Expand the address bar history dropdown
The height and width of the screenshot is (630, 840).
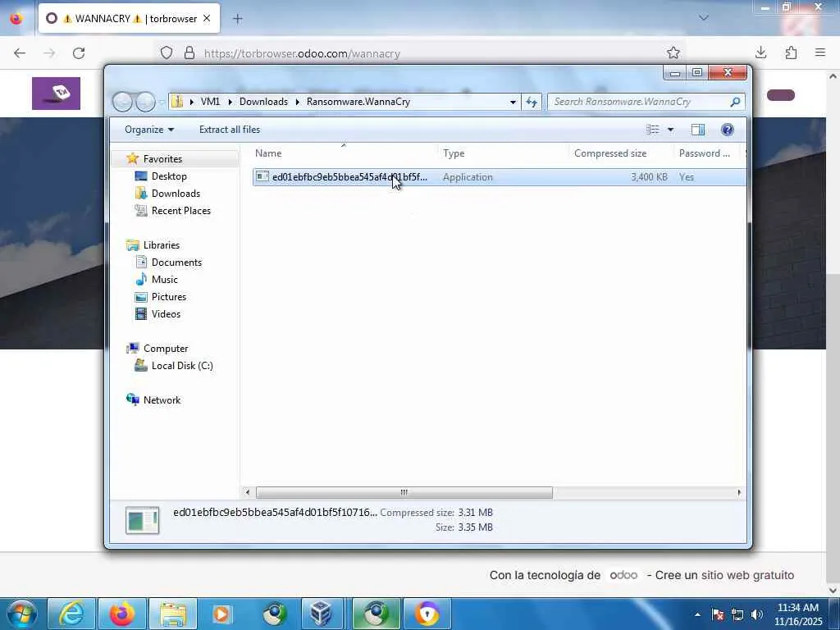513,102
